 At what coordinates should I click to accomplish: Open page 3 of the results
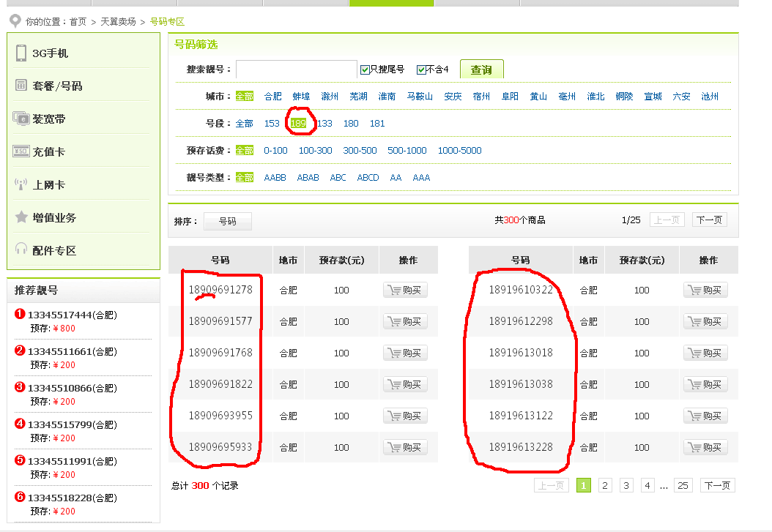coord(626,485)
